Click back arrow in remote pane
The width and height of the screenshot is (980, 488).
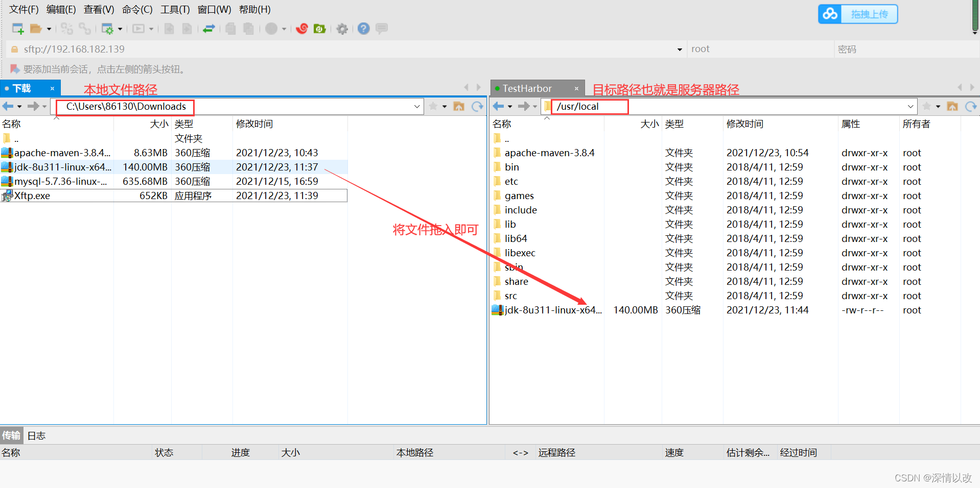click(499, 106)
